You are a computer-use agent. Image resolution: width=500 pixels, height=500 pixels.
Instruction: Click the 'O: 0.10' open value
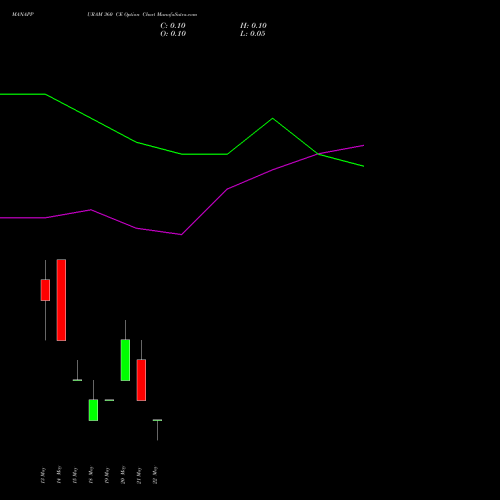173,34
